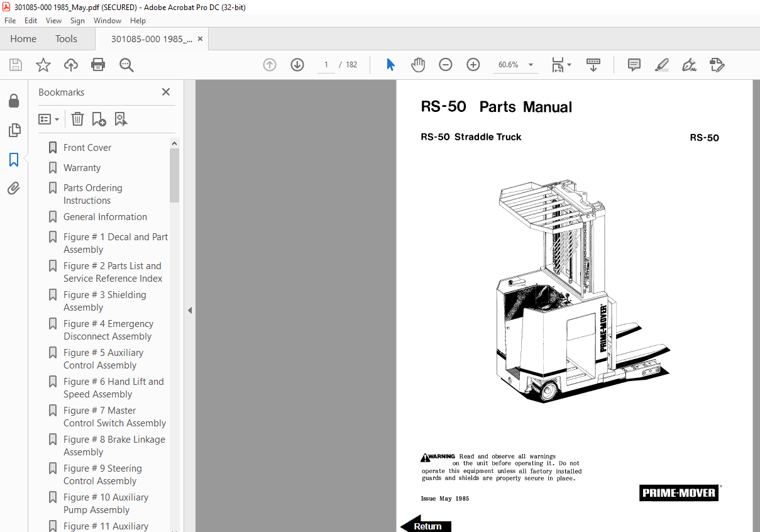
Task: Go to the next page arrow
Action: (x=297, y=65)
